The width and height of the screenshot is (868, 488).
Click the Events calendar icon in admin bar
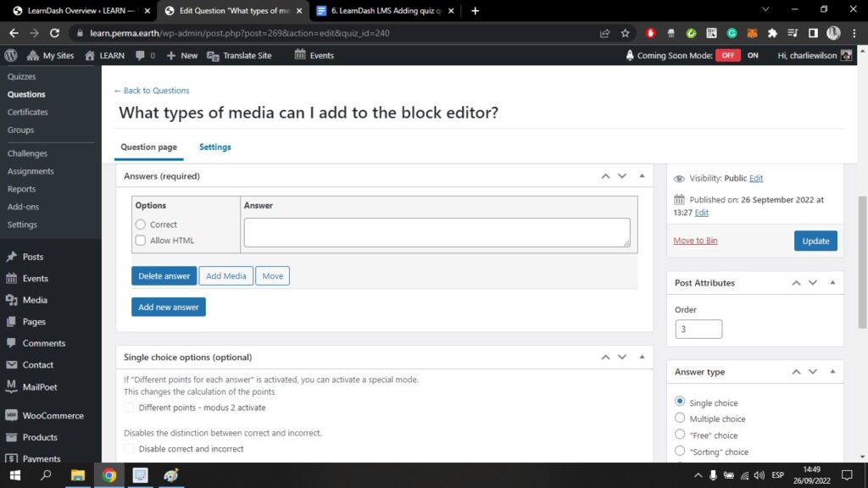[300, 55]
